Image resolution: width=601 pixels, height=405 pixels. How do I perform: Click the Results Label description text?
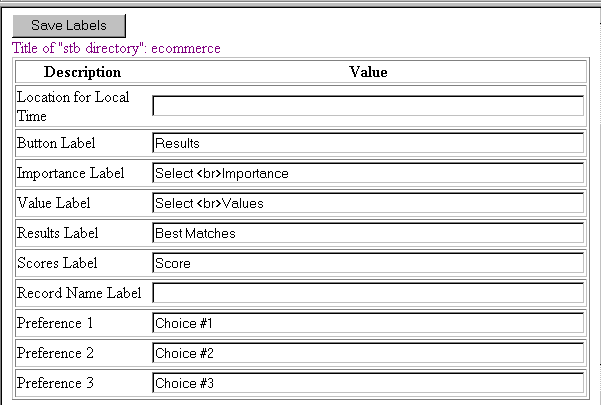[64, 233]
